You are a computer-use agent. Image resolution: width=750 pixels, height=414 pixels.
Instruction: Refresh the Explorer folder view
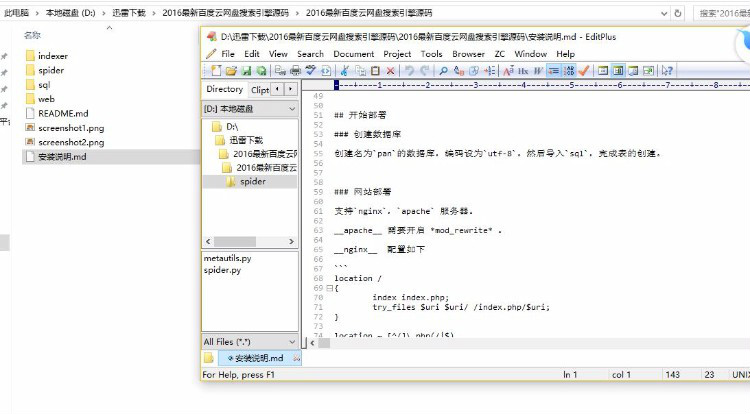tap(678, 13)
